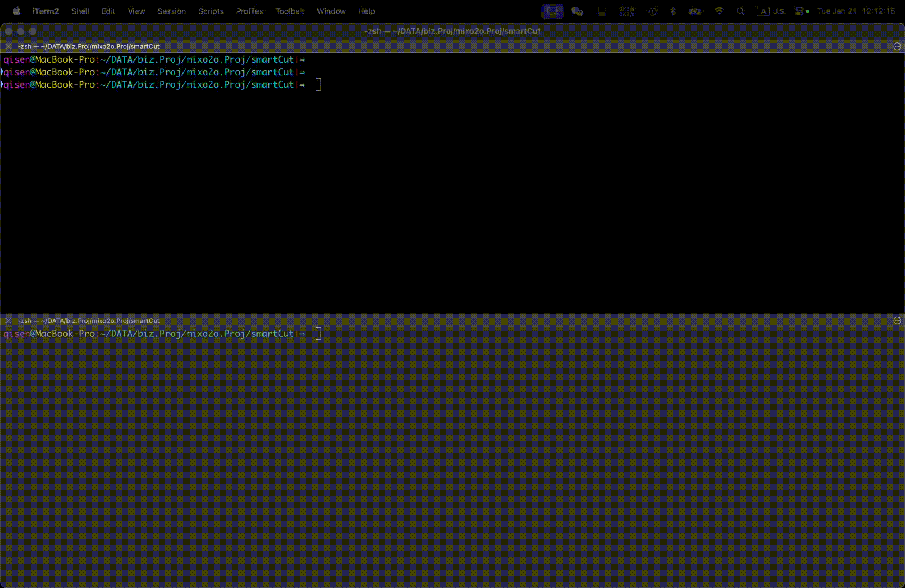
Task: Open the Apple menu
Action: point(16,11)
